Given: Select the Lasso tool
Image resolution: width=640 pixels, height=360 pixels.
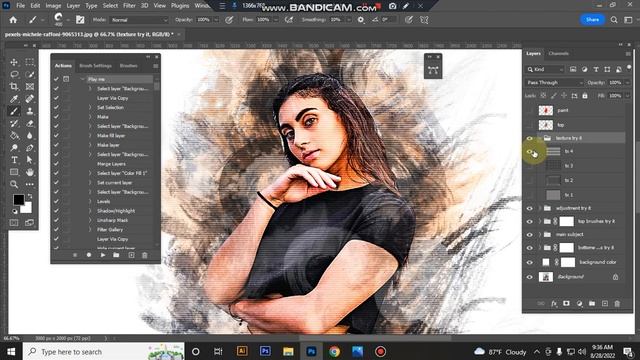Looking at the screenshot, I should [x=14, y=74].
